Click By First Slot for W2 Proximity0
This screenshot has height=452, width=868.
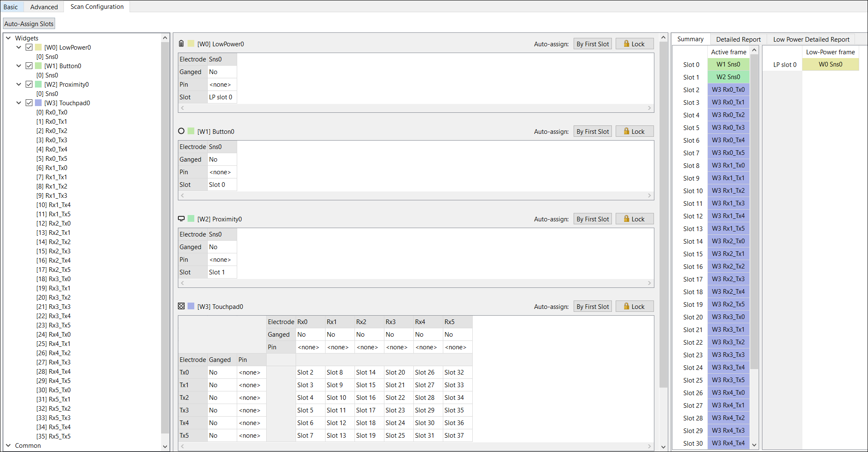click(x=593, y=219)
